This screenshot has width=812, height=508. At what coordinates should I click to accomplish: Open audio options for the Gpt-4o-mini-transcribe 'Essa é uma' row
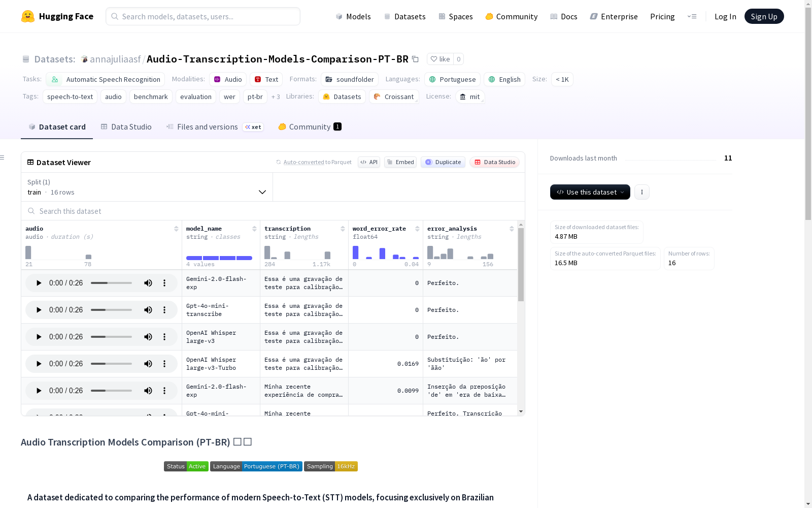pyautogui.click(x=164, y=310)
